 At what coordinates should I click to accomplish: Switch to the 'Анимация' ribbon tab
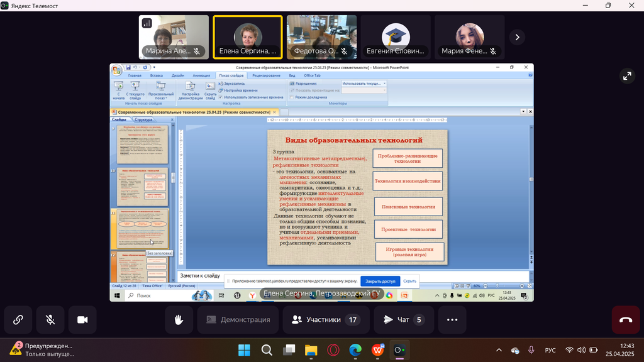(201, 75)
